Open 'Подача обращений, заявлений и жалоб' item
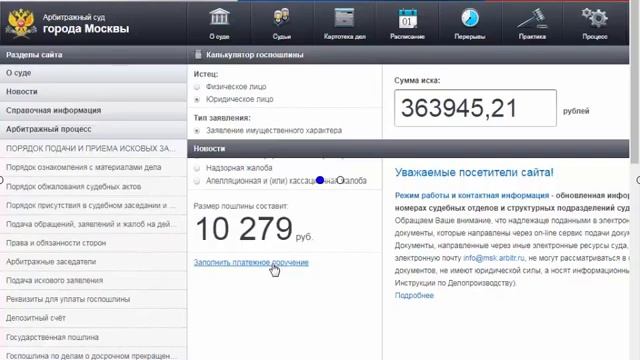 [x=93, y=224]
